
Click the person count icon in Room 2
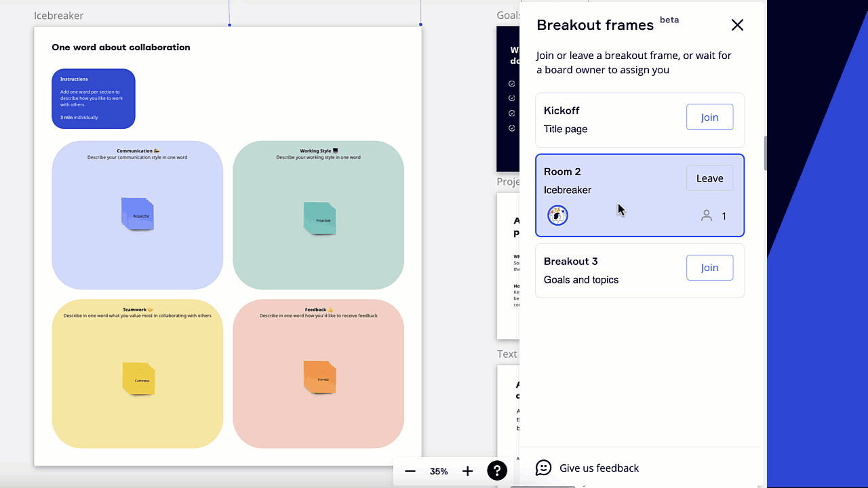[x=707, y=216]
